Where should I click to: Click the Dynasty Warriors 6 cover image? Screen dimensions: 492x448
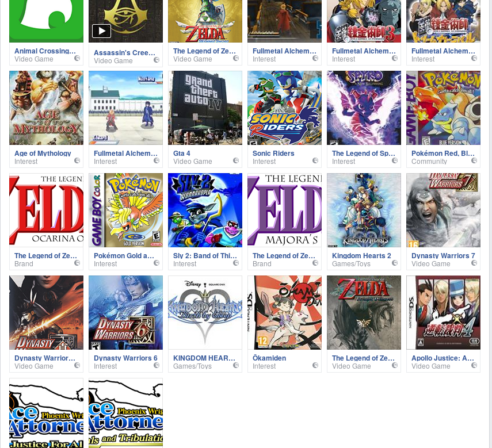pyautogui.click(x=126, y=313)
